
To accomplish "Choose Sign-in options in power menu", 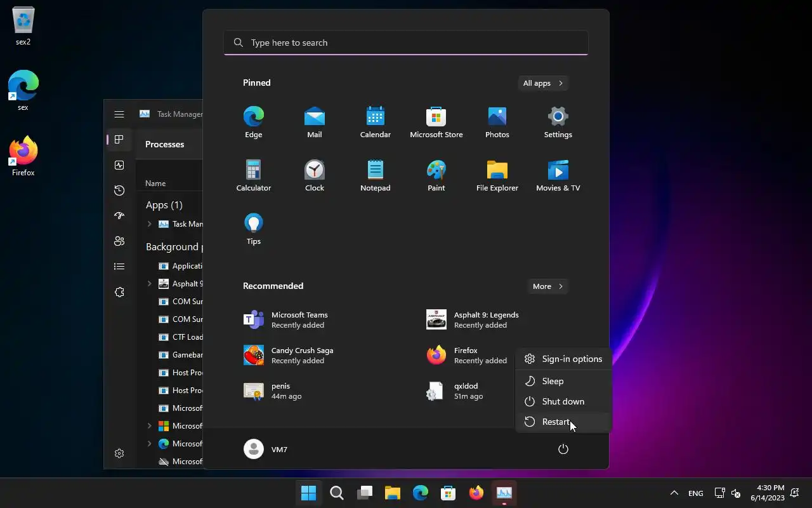I will pyautogui.click(x=563, y=359).
